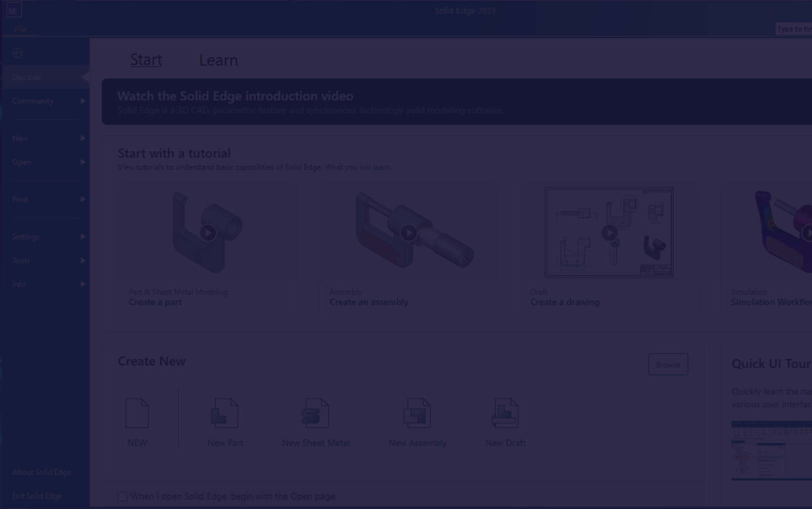Expand the Settings submenu arrow
Image resolution: width=812 pixels, height=509 pixels.
pos(83,237)
